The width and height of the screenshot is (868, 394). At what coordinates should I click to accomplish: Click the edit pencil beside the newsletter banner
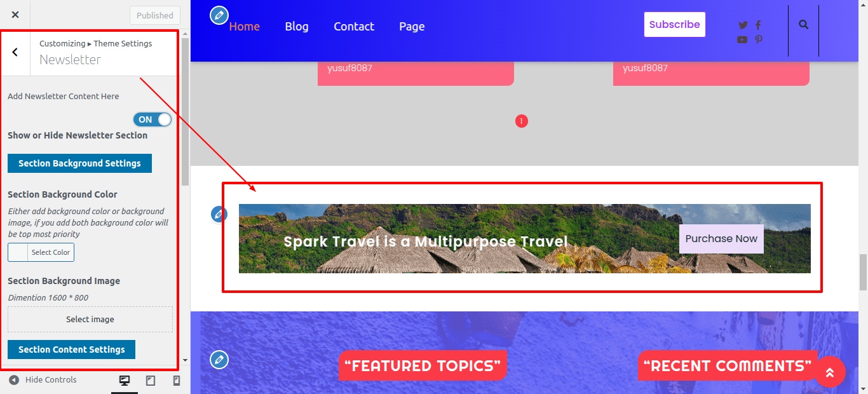click(x=219, y=214)
